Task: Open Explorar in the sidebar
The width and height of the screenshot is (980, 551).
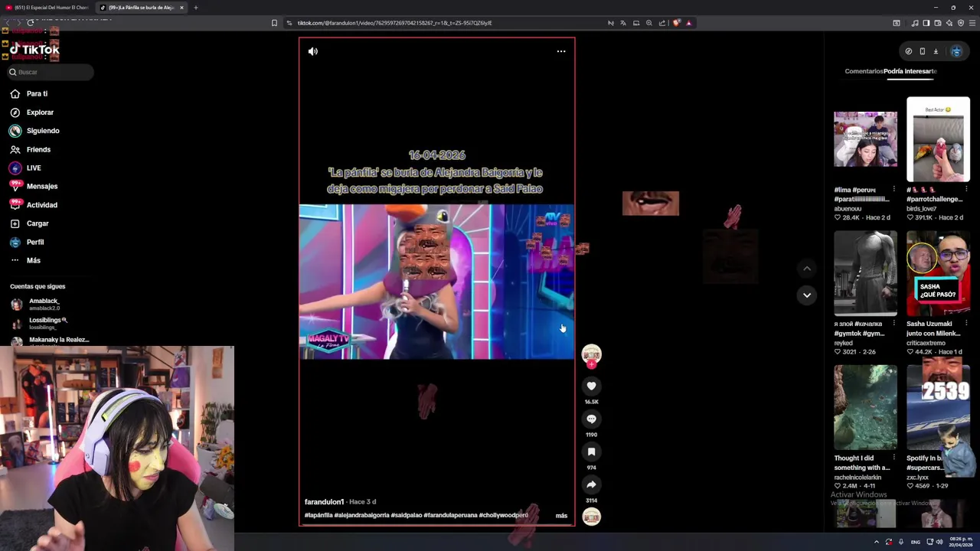Action: coord(40,112)
